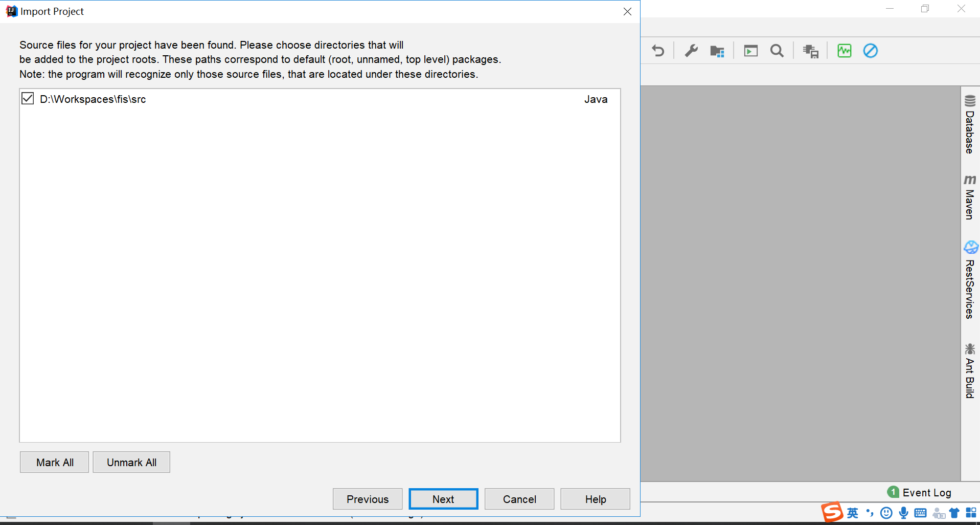The image size is (980, 525).
Task: Go back with the Previous button
Action: click(368, 499)
